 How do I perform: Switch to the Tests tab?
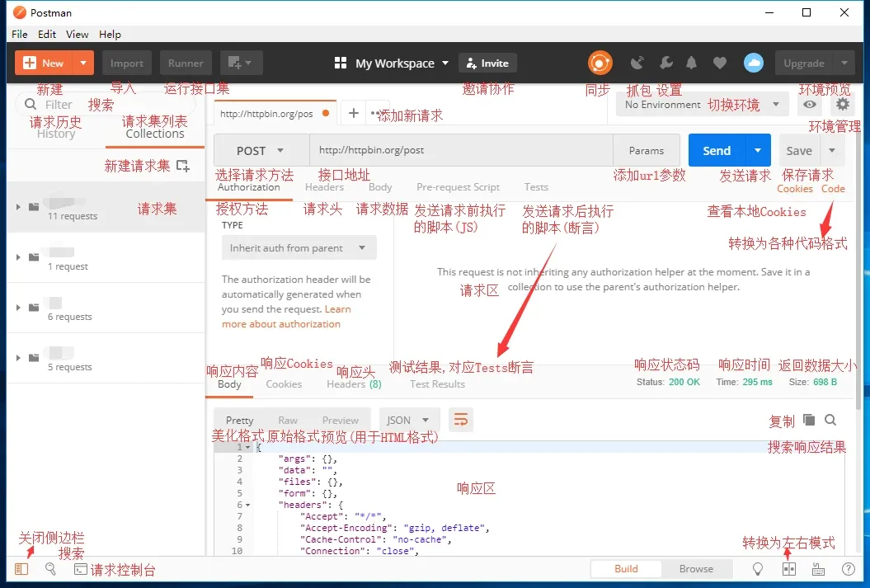536,187
